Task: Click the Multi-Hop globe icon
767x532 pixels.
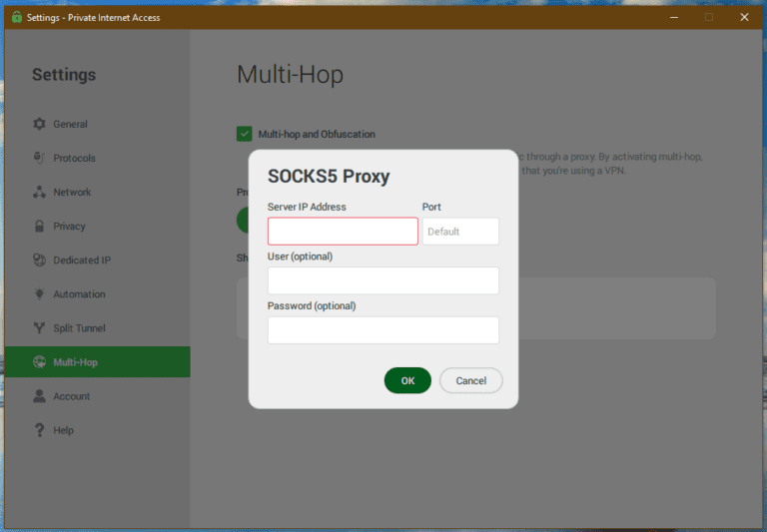Action: tap(39, 362)
